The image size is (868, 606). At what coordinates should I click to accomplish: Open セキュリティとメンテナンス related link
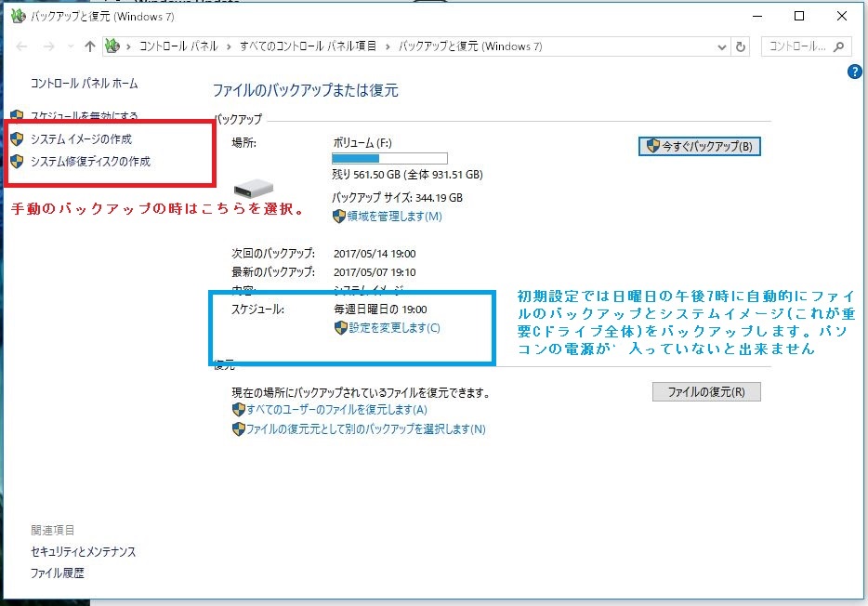point(83,552)
